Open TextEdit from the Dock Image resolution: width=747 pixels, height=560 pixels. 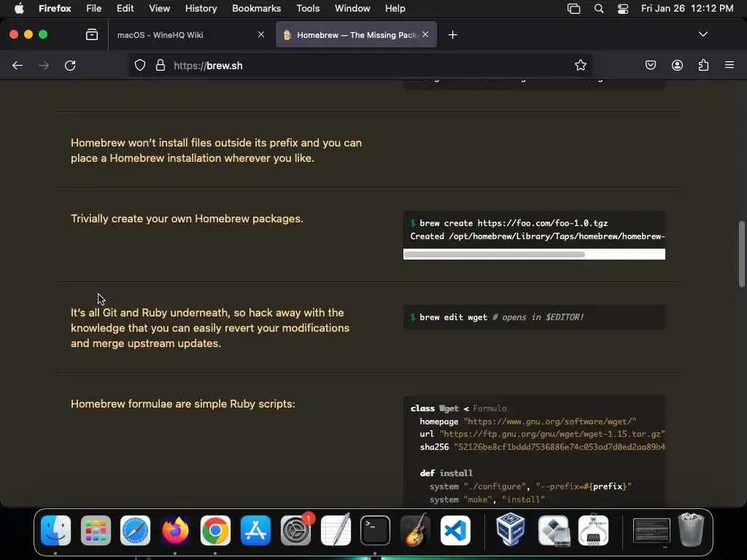[336, 531]
